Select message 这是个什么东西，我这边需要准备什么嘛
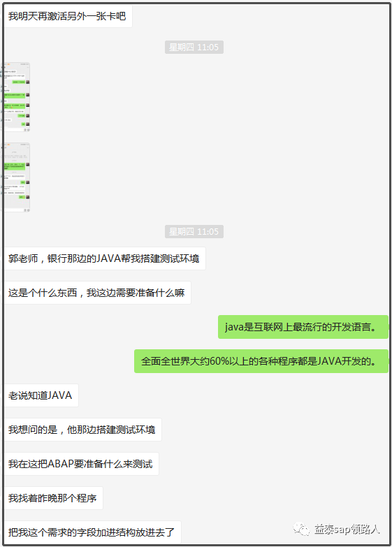 click(x=97, y=293)
